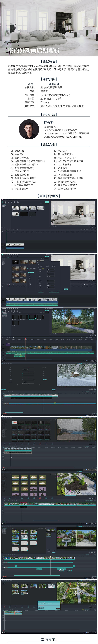Viewport: 98px width, 644px height.
Task: Click the 【讲师介绍】 section heading
Action: tap(49, 114)
